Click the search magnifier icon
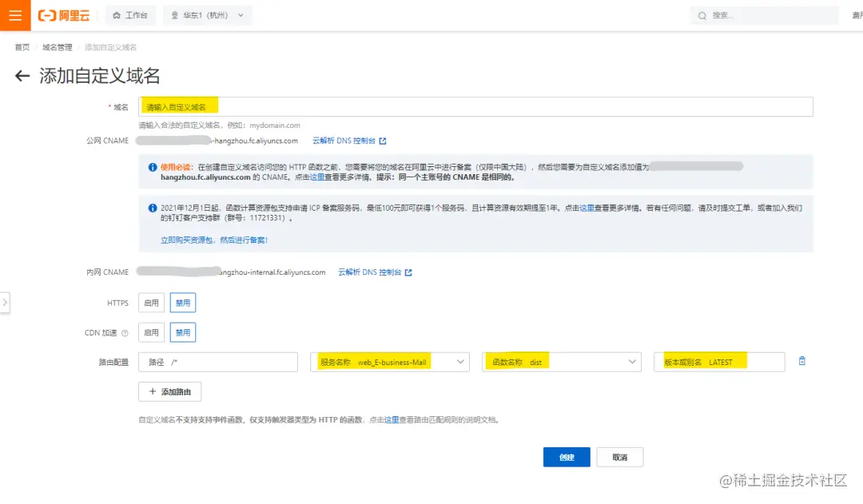This screenshot has width=863, height=504. tap(702, 16)
